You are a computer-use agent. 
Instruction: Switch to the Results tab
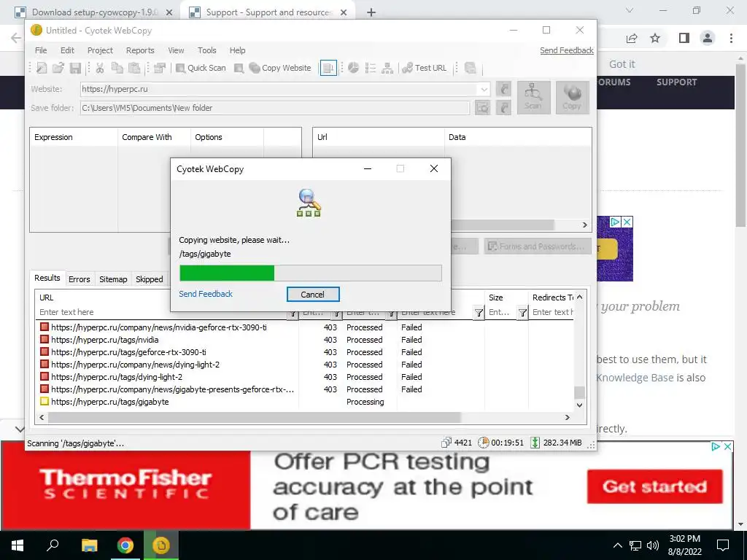(47, 278)
